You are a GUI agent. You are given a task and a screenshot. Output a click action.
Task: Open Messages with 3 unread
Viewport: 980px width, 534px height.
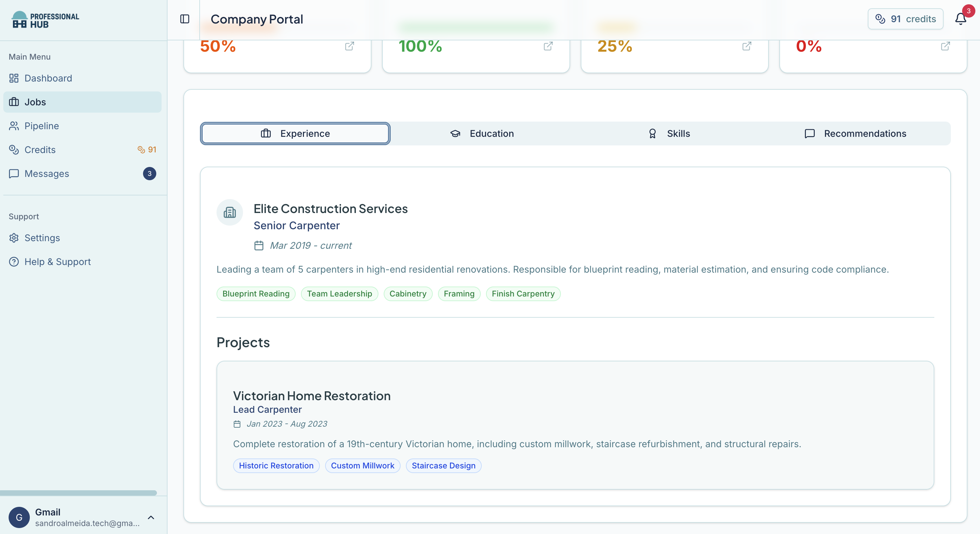point(46,174)
